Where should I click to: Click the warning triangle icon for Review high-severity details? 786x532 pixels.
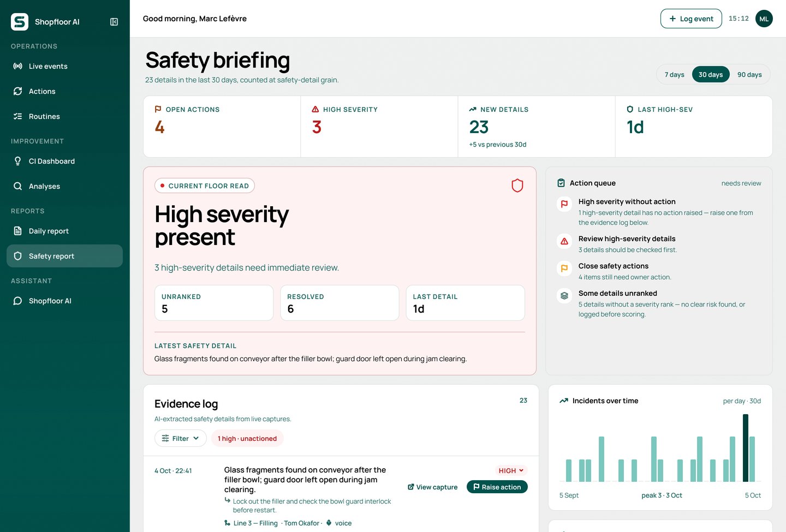(564, 241)
